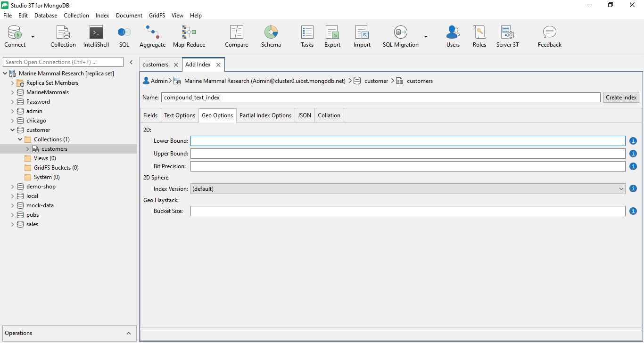
Task: Open the Server 3T settings
Action: pos(507,35)
